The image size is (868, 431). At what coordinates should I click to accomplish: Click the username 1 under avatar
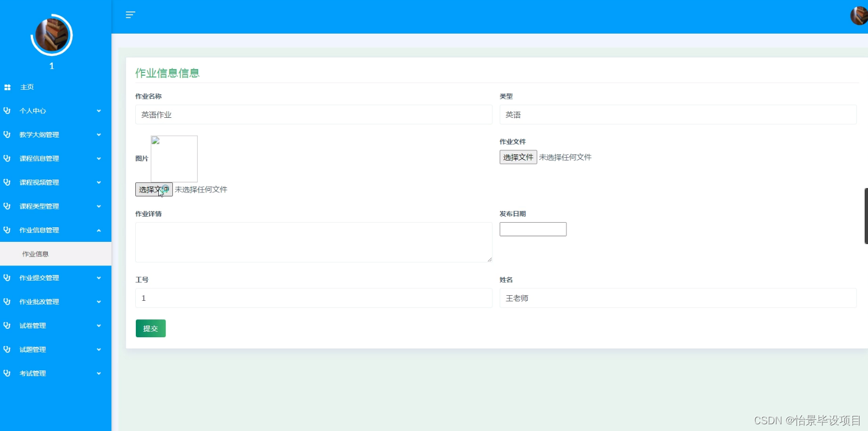coord(52,66)
